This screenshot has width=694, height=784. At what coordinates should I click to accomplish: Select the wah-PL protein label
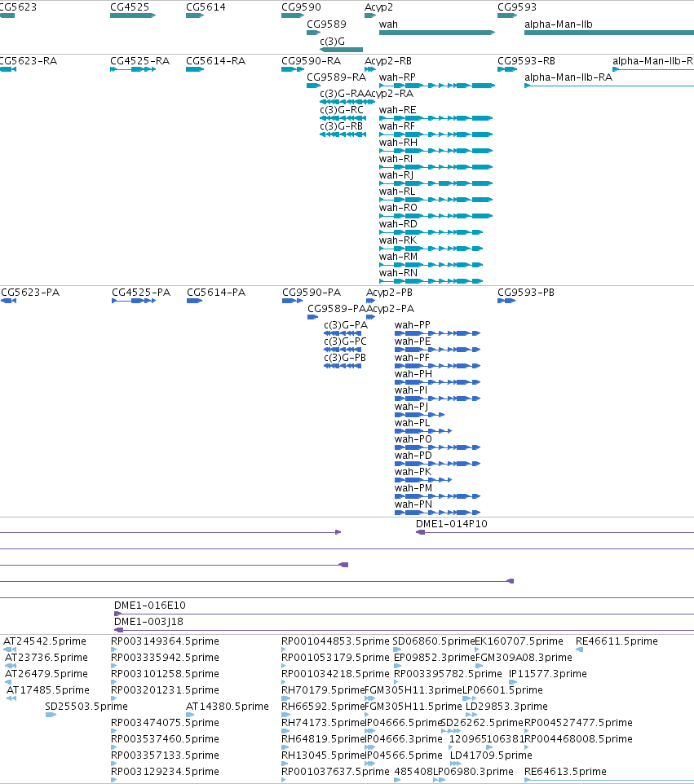[413, 422]
